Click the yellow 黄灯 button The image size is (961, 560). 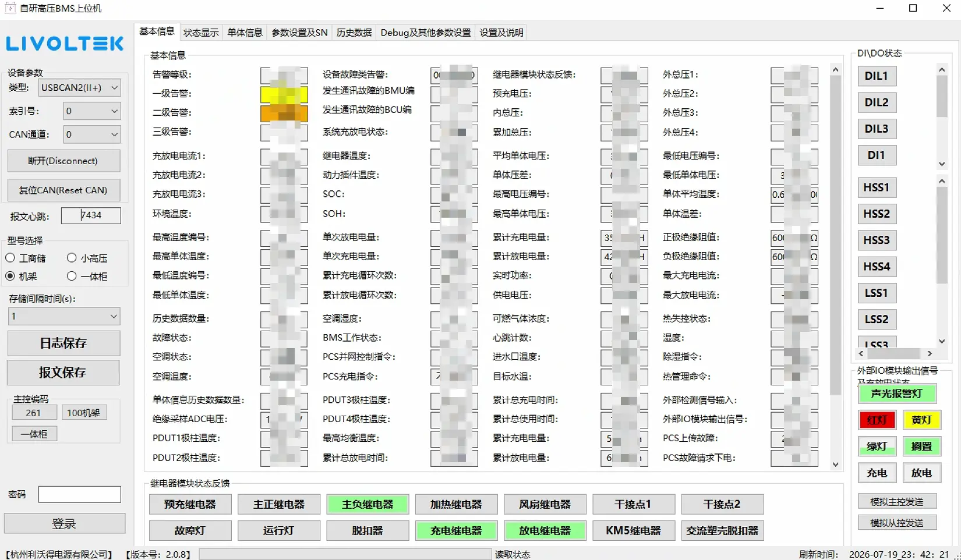921,420
